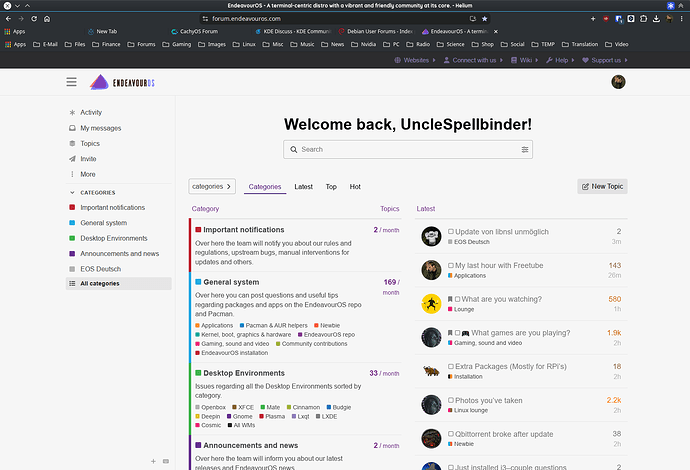Select the Categories tab

[x=265, y=187]
